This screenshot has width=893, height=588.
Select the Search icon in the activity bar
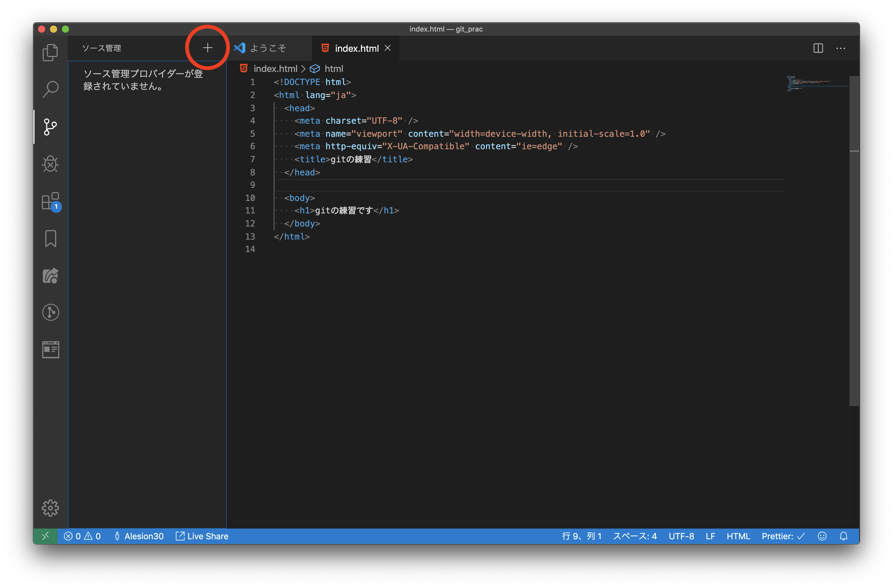click(50, 89)
